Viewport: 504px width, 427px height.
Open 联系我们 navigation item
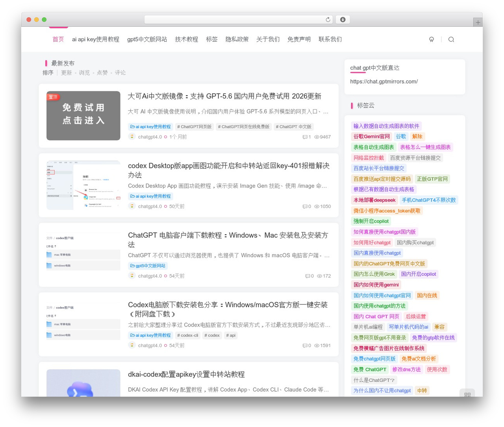click(330, 39)
